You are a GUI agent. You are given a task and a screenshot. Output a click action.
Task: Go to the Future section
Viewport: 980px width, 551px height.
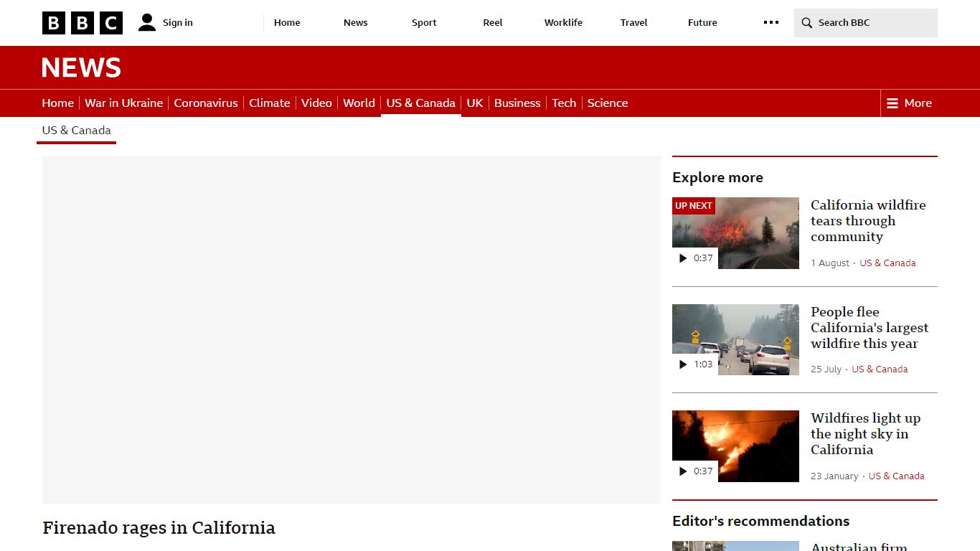(702, 22)
